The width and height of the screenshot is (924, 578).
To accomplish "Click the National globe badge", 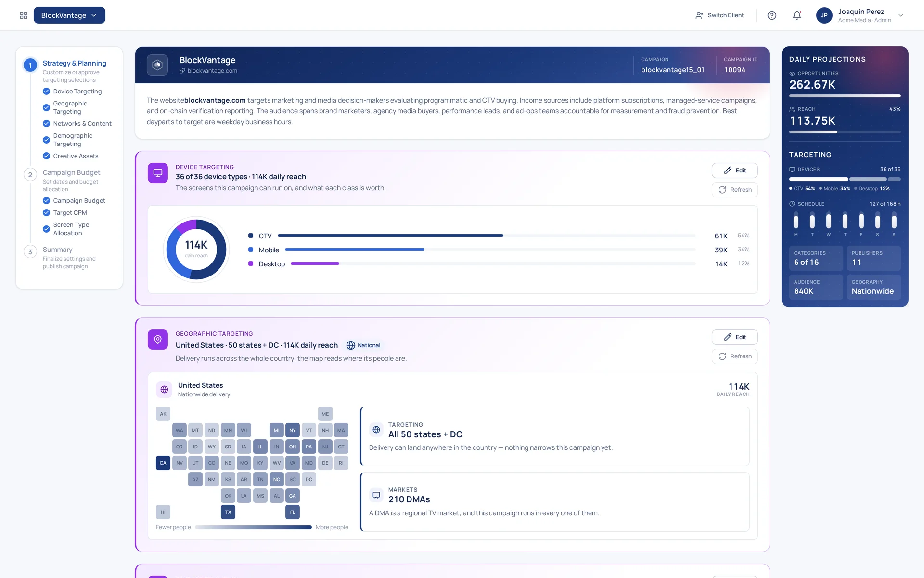I will click(x=363, y=345).
